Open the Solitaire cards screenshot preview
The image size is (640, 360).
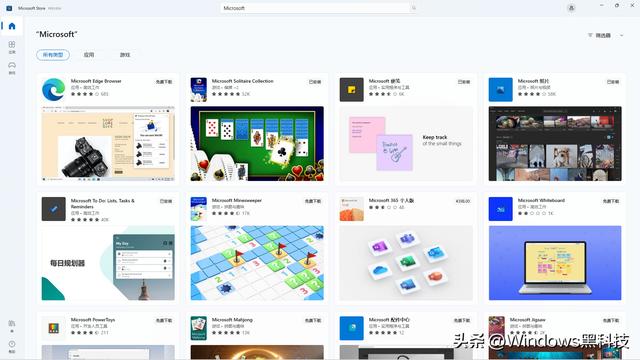coord(257,144)
